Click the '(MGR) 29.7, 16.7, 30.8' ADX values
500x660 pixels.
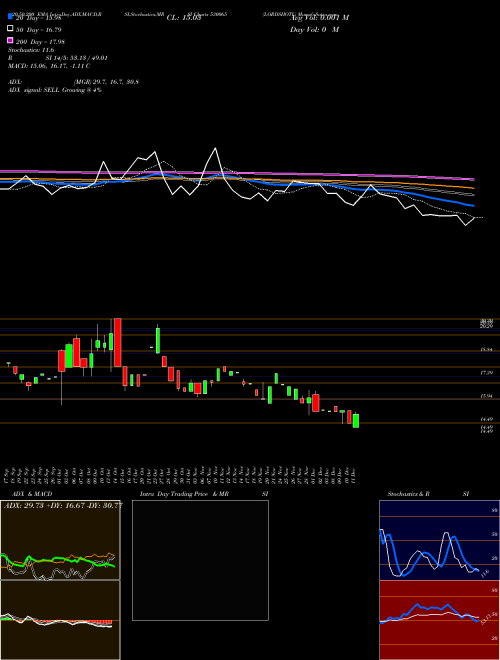(x=106, y=82)
